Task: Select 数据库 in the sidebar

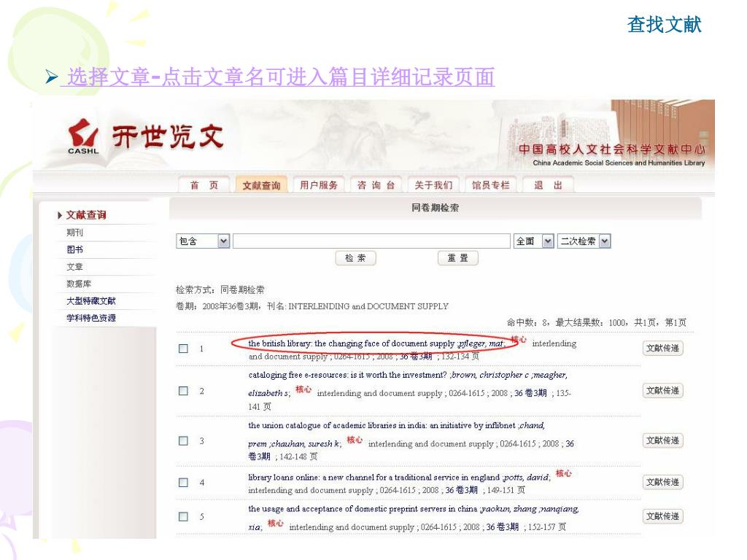Action: click(79, 284)
